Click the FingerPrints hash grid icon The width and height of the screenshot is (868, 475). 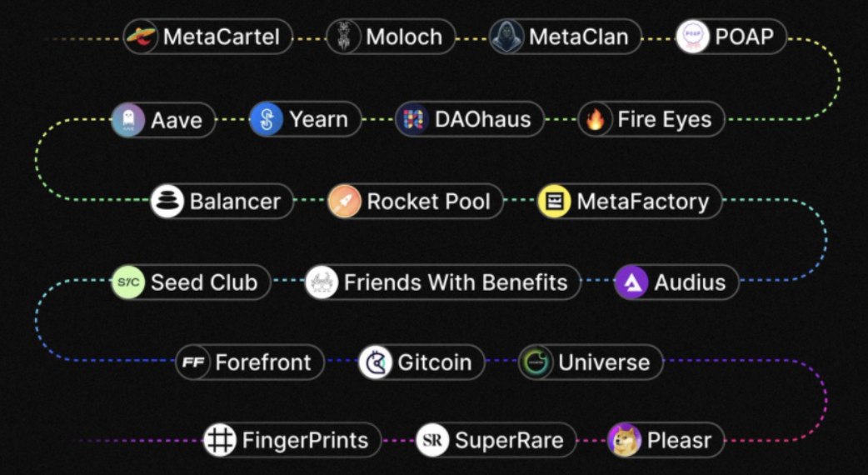[220, 441]
